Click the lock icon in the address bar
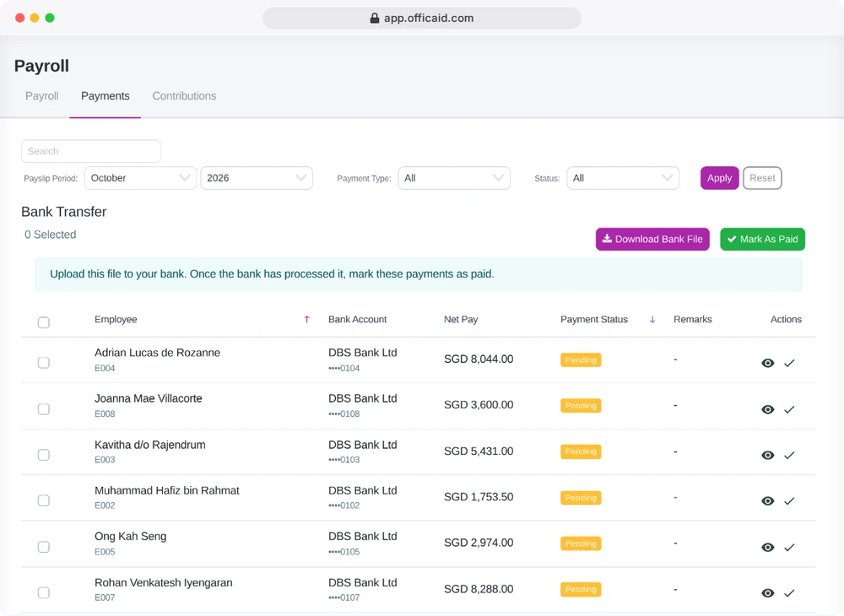The height and width of the screenshot is (616, 844). click(375, 19)
